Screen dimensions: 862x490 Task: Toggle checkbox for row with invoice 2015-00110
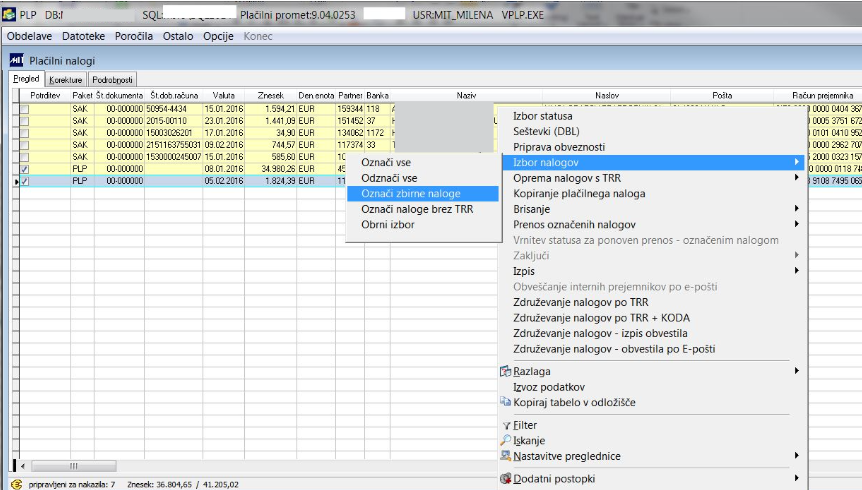tap(24, 120)
